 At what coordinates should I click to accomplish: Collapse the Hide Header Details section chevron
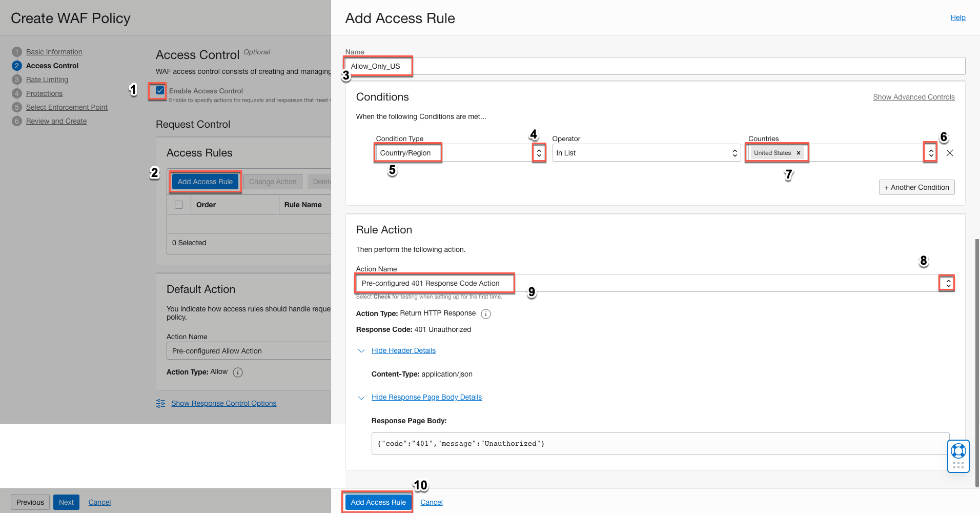tap(361, 351)
